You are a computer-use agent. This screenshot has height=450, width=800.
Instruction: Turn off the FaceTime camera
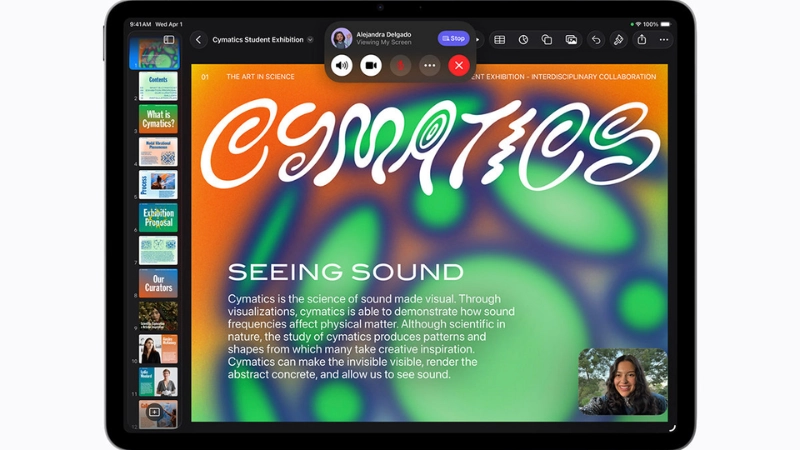371,65
